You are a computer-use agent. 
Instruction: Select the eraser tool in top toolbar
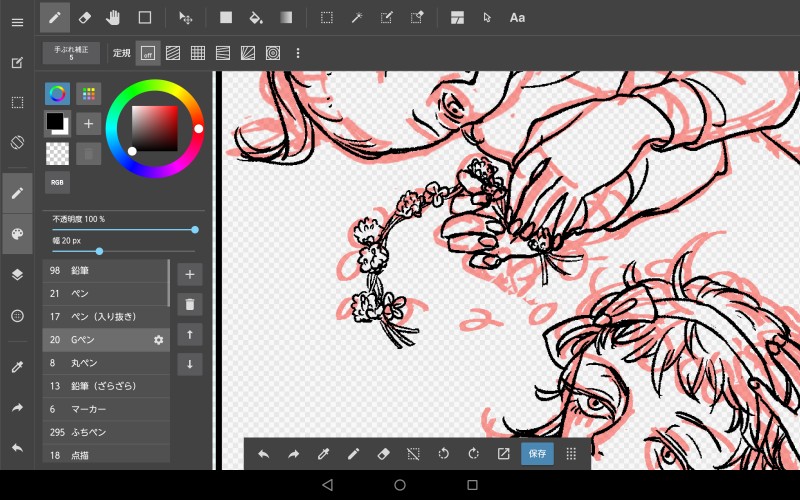(x=85, y=18)
